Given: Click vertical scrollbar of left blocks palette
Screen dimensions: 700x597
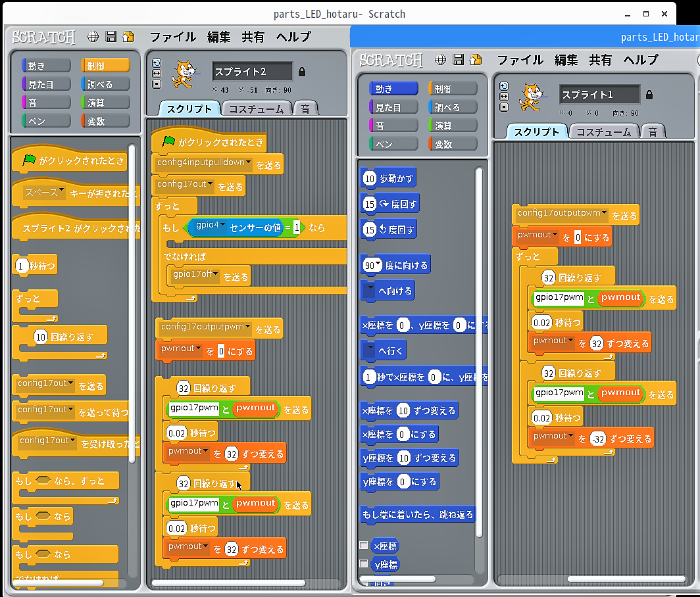Looking at the screenshot, I should coord(132,303).
